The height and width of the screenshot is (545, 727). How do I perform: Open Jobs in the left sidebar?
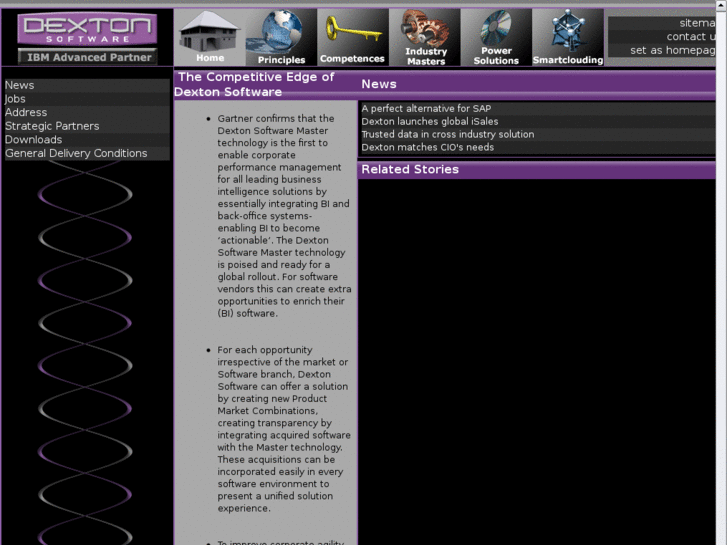[87, 99]
